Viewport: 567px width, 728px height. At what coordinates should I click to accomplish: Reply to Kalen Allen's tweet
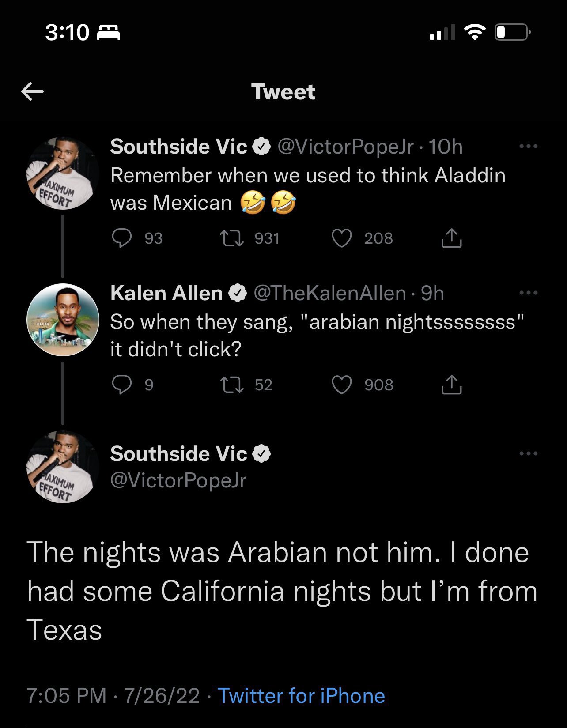coord(121,385)
